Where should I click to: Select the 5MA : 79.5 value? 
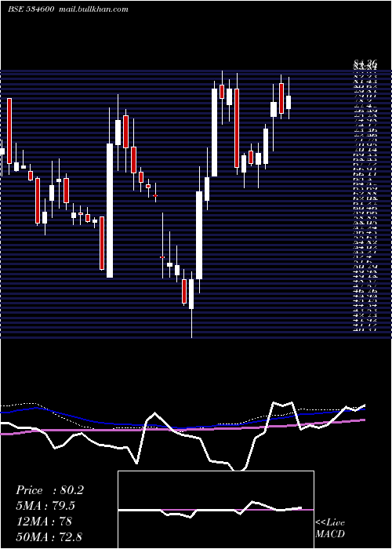(45, 506)
